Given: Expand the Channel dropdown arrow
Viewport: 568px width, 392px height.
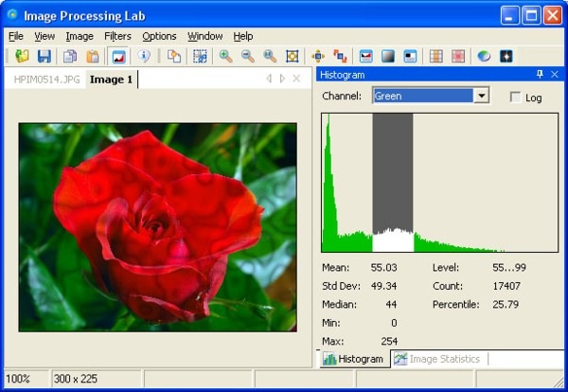Looking at the screenshot, I should (x=481, y=96).
